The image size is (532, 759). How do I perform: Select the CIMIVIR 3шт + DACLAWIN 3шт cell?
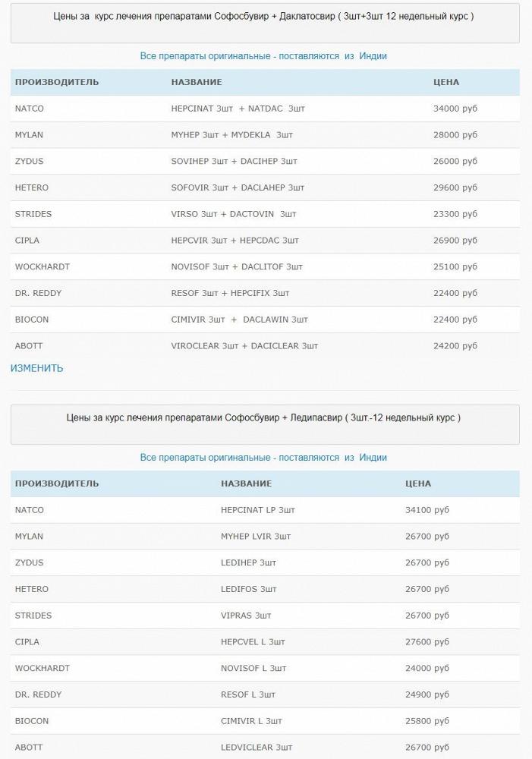click(x=239, y=320)
